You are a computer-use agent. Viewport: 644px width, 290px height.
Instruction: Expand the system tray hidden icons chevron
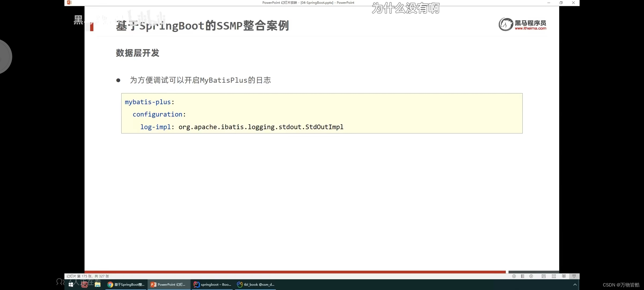tap(575, 285)
